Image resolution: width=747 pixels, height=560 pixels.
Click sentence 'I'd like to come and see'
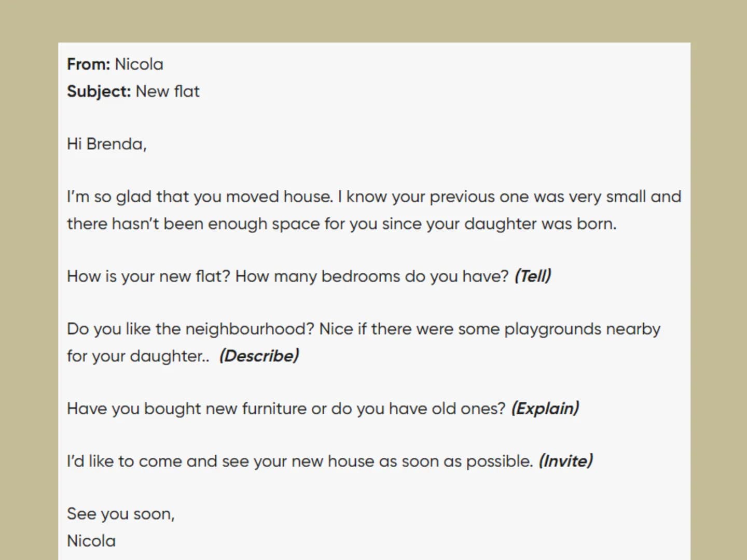[x=300, y=461]
